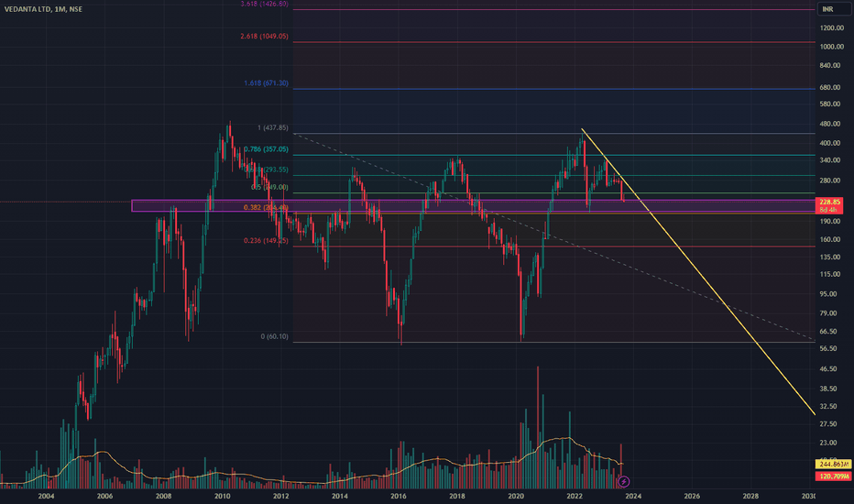Click the 2006 label on time axis
854x504 pixels.
coord(104,497)
